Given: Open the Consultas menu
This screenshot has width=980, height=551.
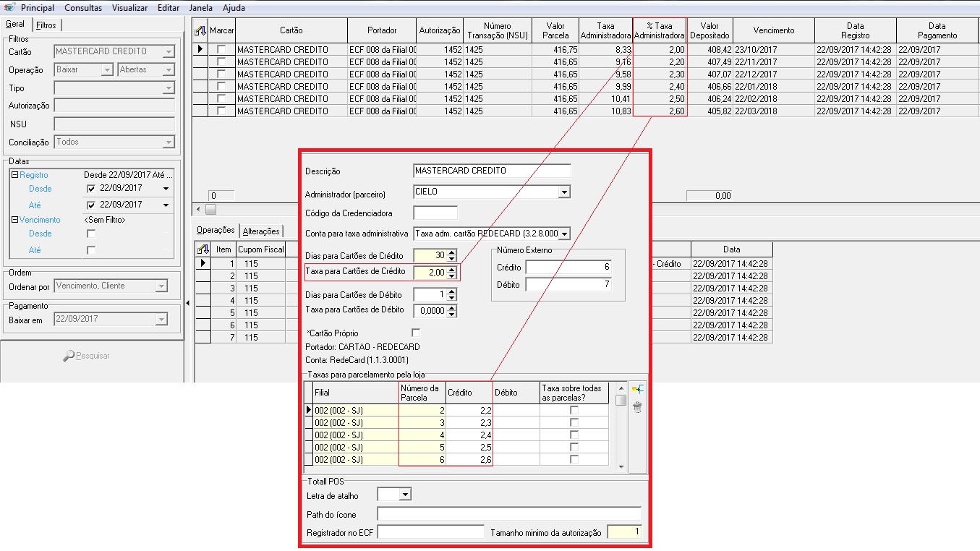Looking at the screenshot, I should [x=83, y=8].
